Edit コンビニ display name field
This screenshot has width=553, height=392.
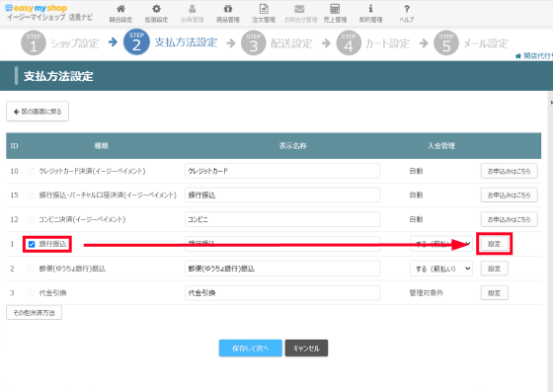[282, 219]
